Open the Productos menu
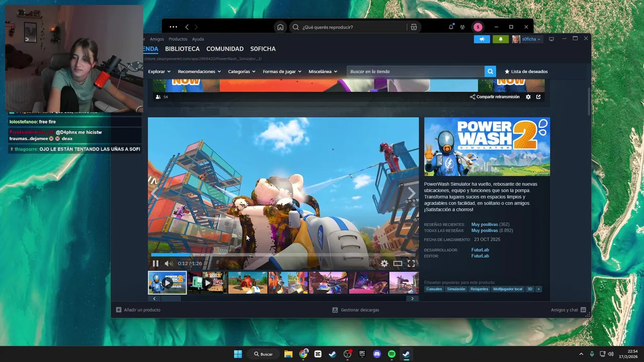 click(x=178, y=39)
